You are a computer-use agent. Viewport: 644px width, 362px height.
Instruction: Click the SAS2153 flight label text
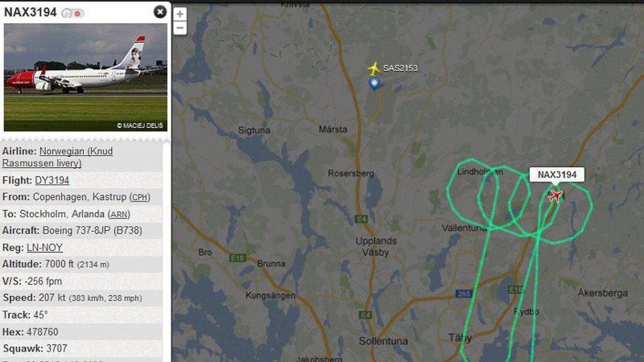point(400,68)
